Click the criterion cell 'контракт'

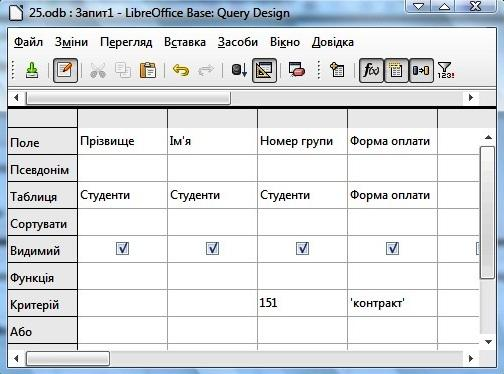pos(392,303)
